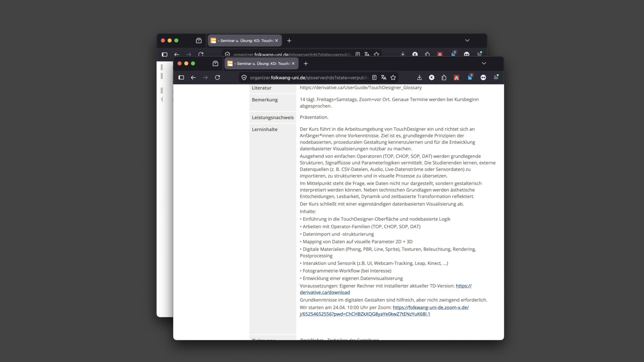Click the Leistungsnachweis row label
The width and height of the screenshot is (644, 362).
(273, 117)
